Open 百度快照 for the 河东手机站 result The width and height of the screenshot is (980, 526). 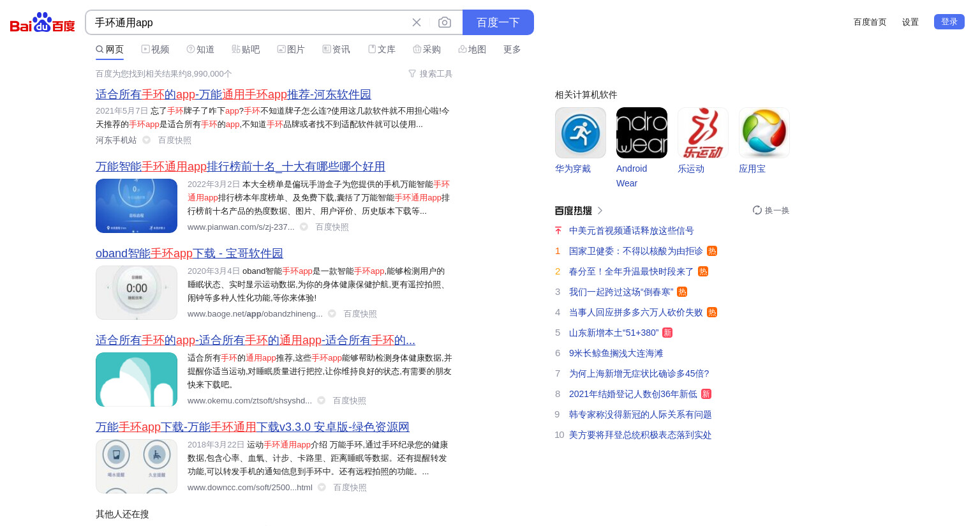click(175, 140)
